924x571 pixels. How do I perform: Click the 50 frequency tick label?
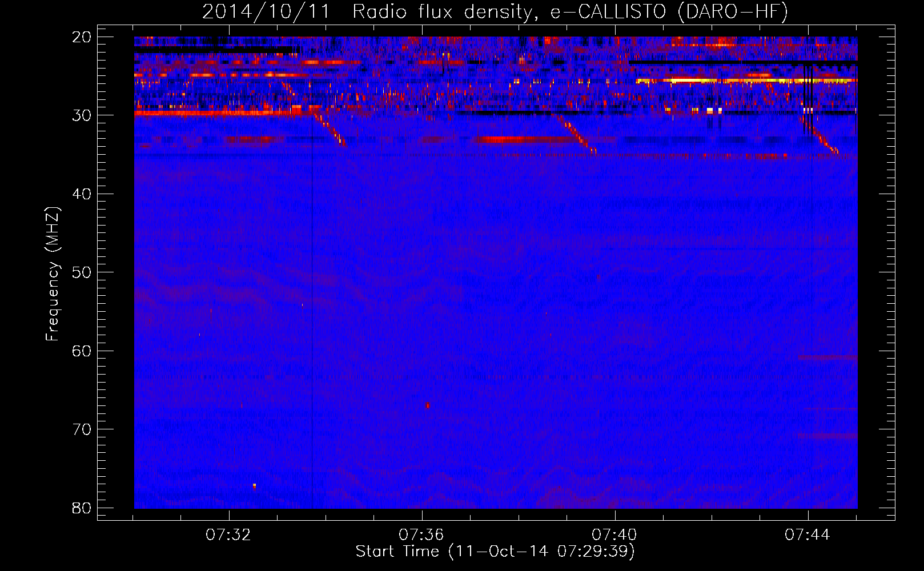tap(82, 272)
